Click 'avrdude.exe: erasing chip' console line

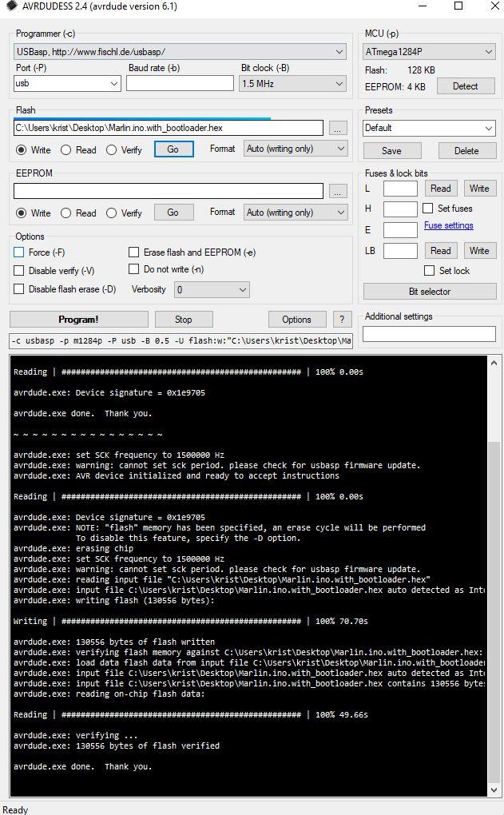(73, 548)
